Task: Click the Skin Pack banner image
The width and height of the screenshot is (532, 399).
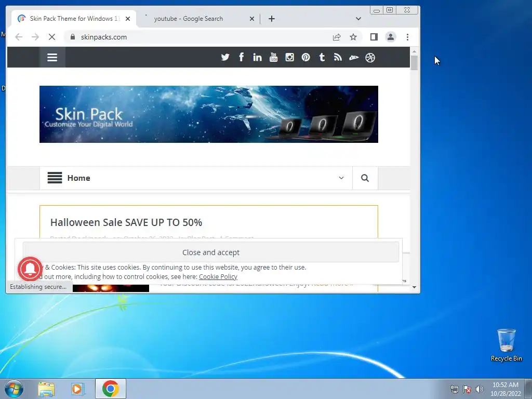Action: 209,114
